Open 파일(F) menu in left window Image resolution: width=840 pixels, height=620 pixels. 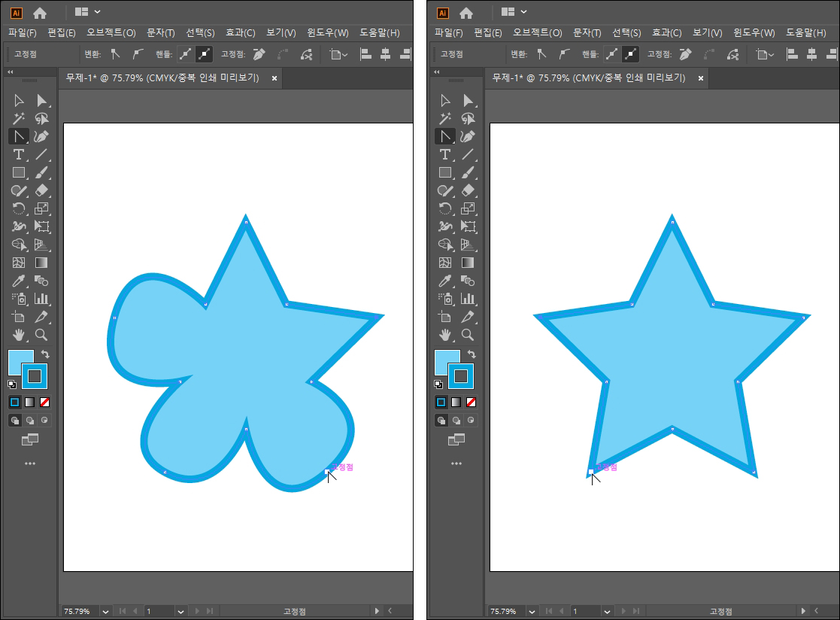[22, 32]
